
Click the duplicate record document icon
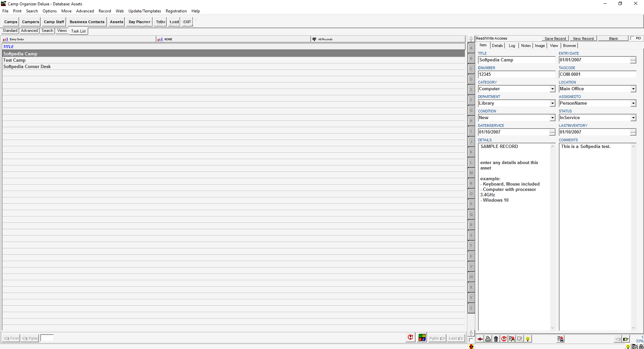(x=512, y=339)
